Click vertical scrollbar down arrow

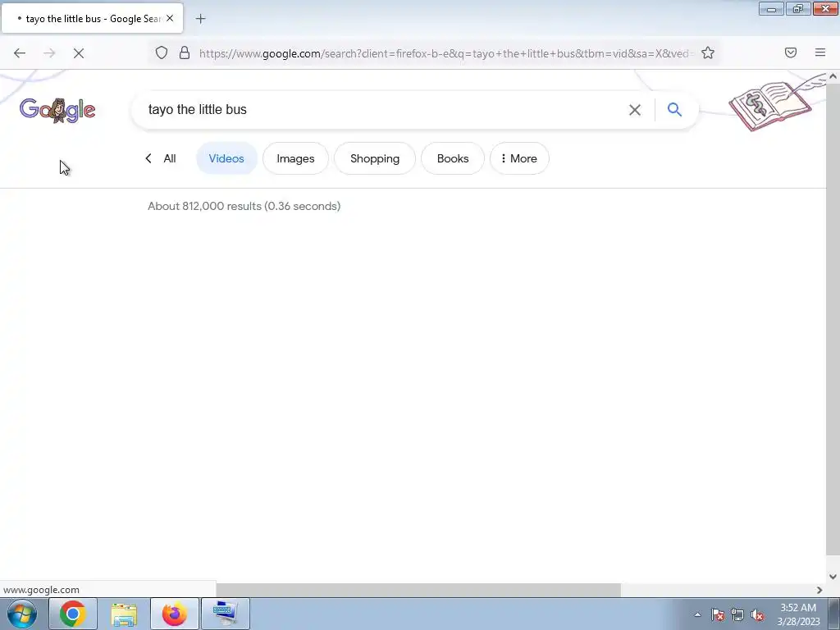pos(833,577)
